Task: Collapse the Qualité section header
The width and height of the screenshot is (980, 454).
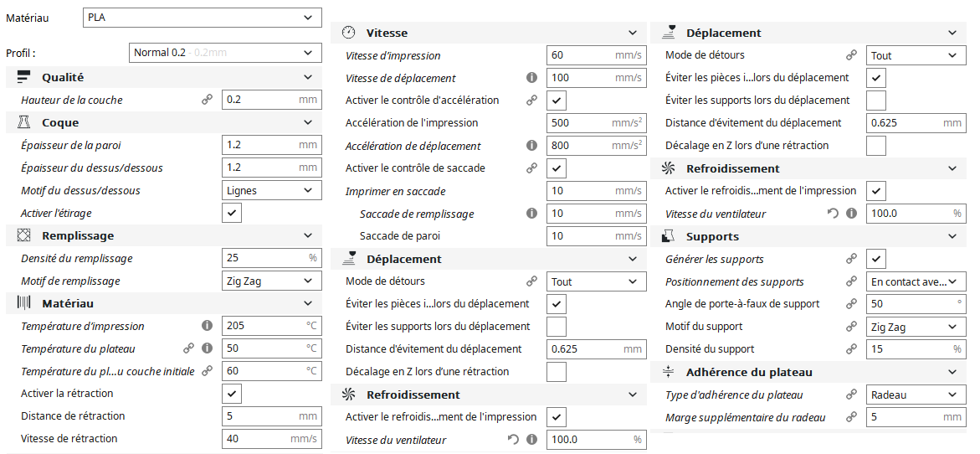Action: [164, 78]
